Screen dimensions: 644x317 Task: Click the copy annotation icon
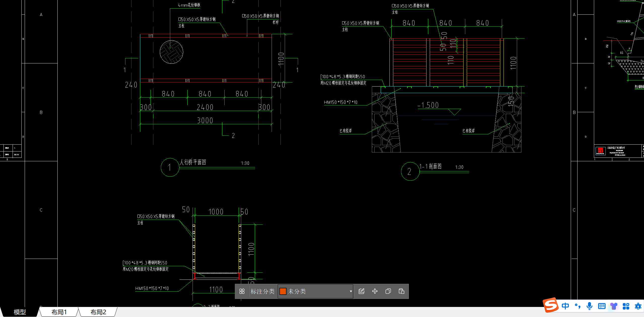coord(388,291)
